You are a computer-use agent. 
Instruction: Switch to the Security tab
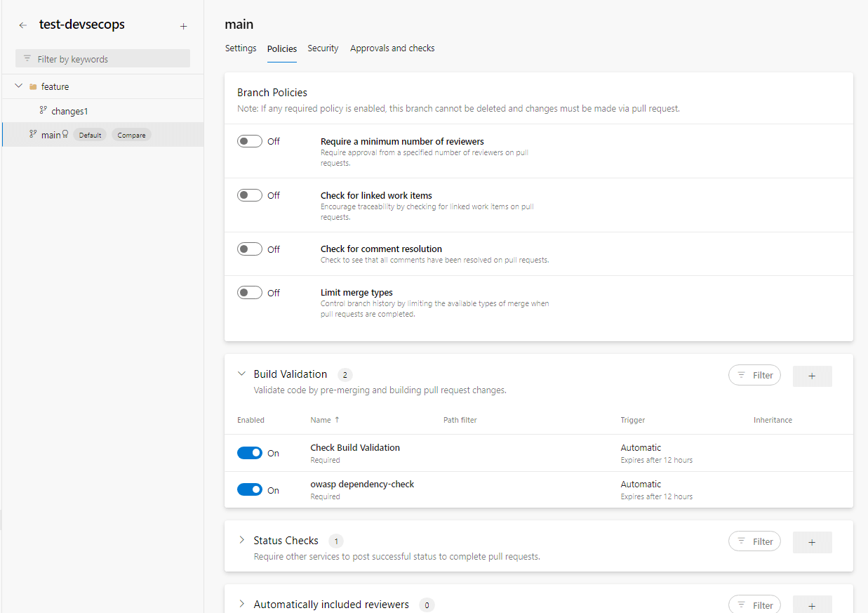323,48
